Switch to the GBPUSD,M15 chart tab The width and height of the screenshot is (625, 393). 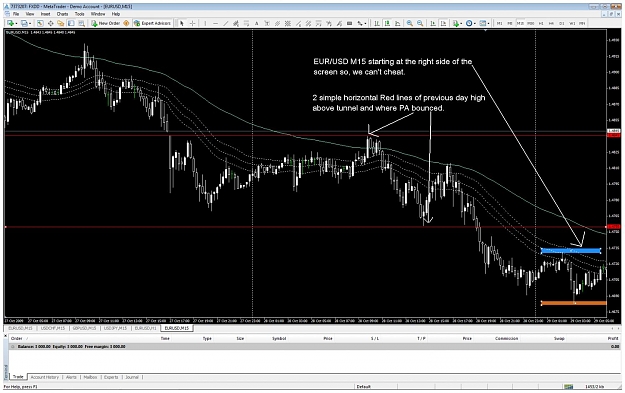click(x=85, y=328)
